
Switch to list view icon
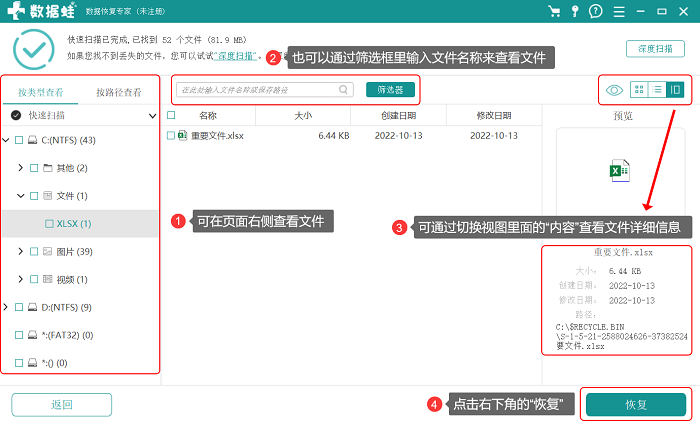tap(657, 90)
